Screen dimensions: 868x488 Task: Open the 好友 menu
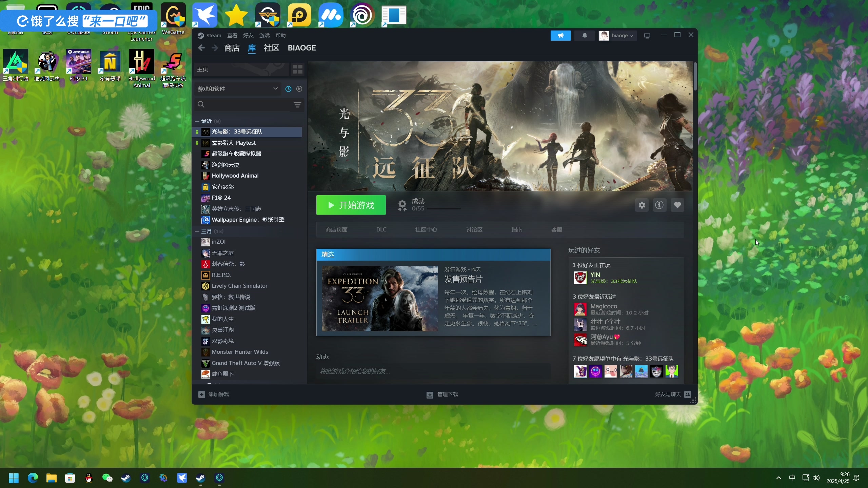click(248, 36)
